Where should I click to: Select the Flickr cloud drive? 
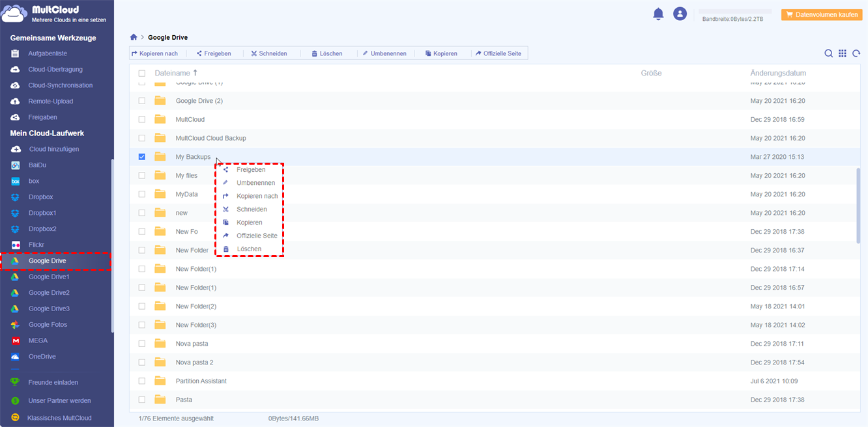(x=36, y=245)
